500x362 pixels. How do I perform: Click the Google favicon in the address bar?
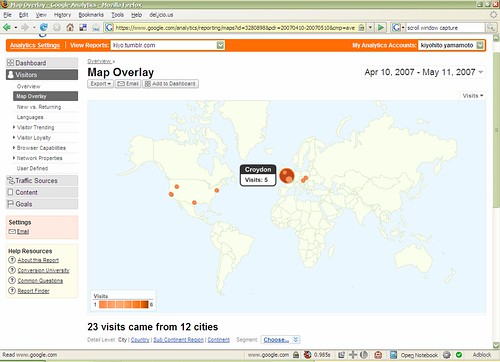[x=109, y=27]
